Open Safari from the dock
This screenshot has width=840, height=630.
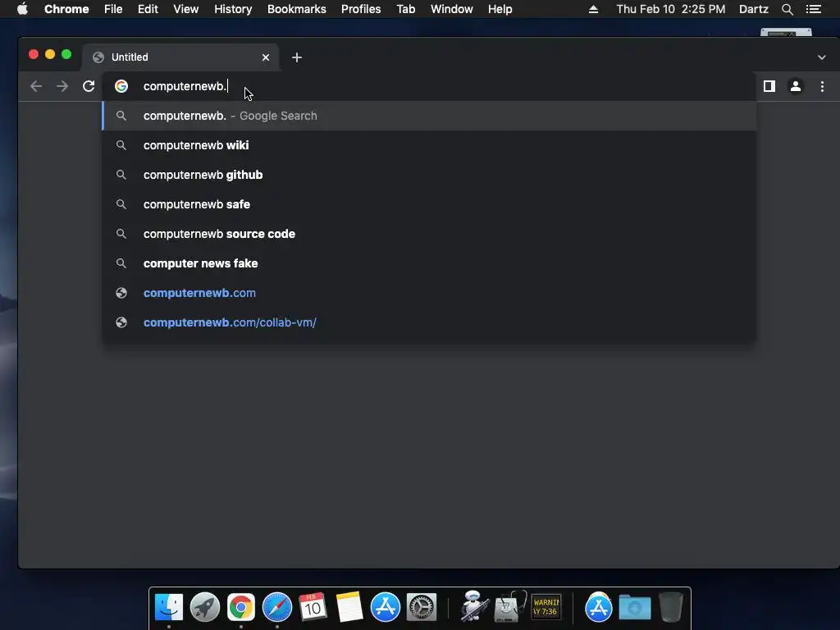(x=277, y=607)
